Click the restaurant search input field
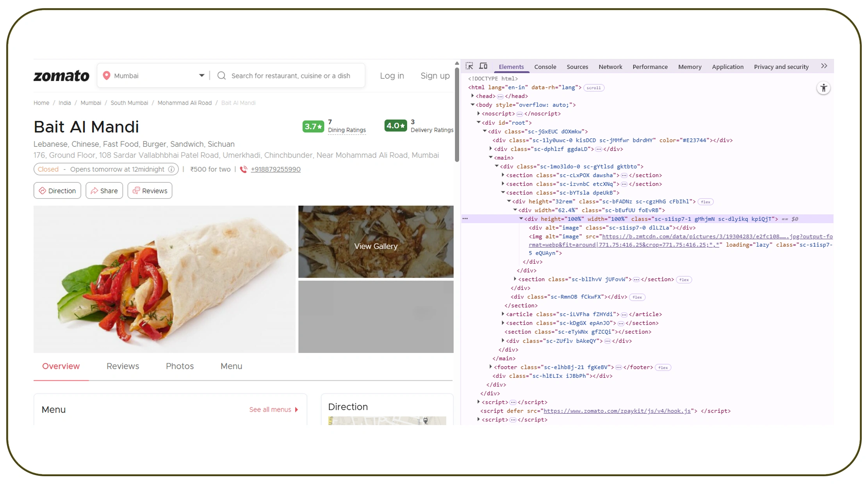The image size is (868, 484). 291,76
